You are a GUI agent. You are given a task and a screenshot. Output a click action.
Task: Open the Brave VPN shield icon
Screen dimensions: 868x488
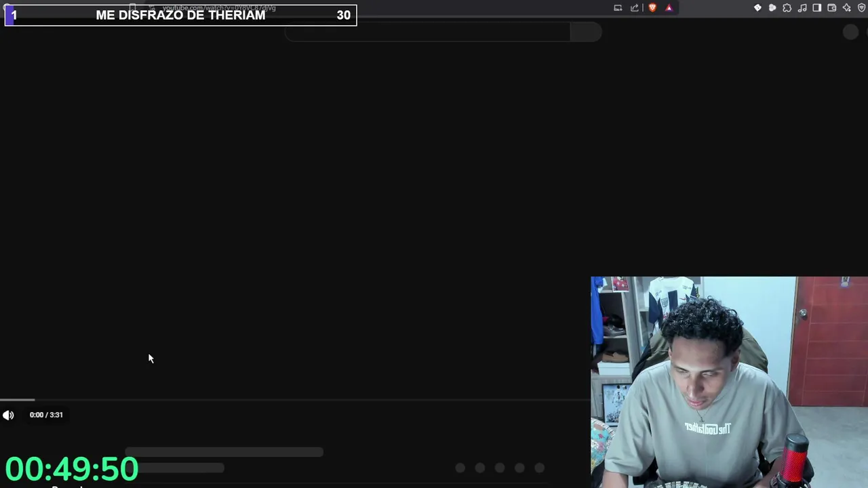click(x=862, y=8)
